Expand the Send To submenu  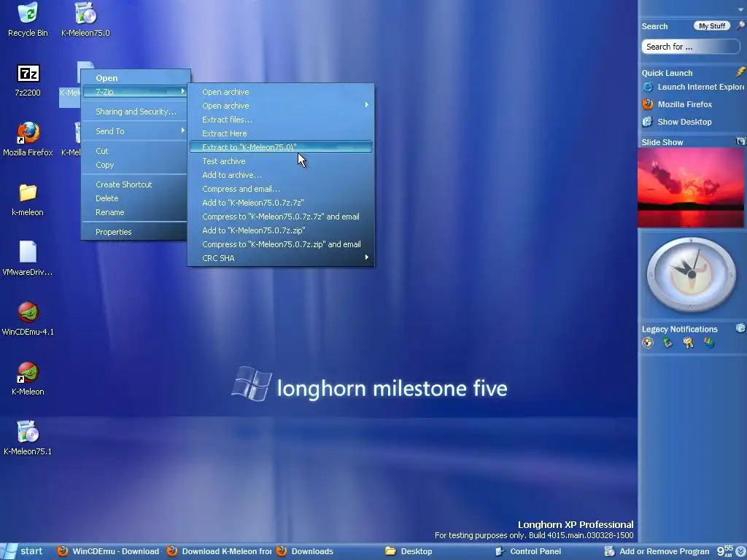(x=136, y=131)
